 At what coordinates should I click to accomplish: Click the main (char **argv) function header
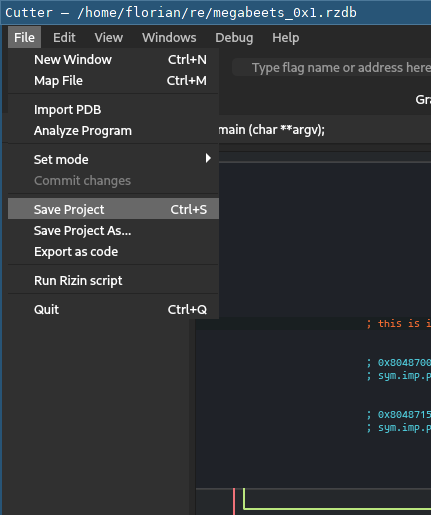coord(272,130)
